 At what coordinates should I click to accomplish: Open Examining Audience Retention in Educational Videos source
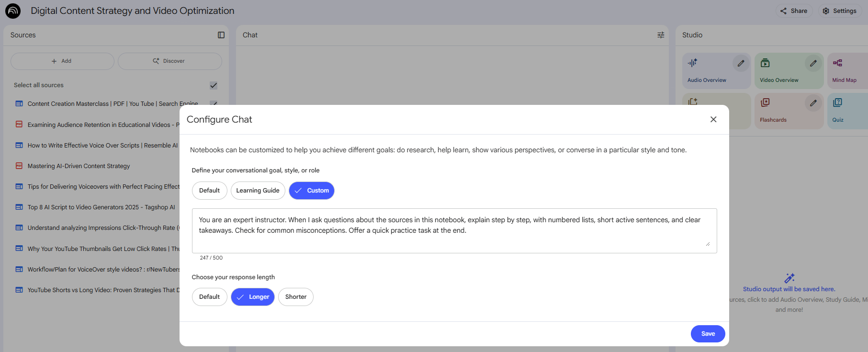[x=103, y=125]
